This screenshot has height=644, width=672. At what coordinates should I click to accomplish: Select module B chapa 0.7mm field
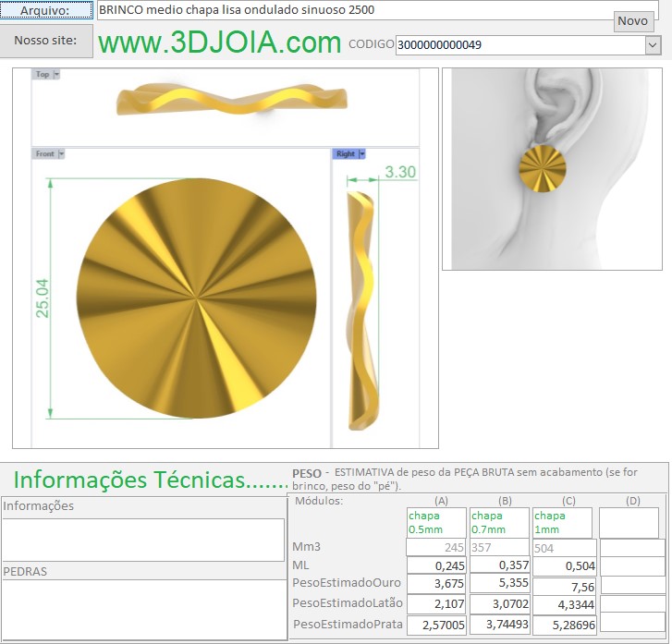[x=499, y=523]
